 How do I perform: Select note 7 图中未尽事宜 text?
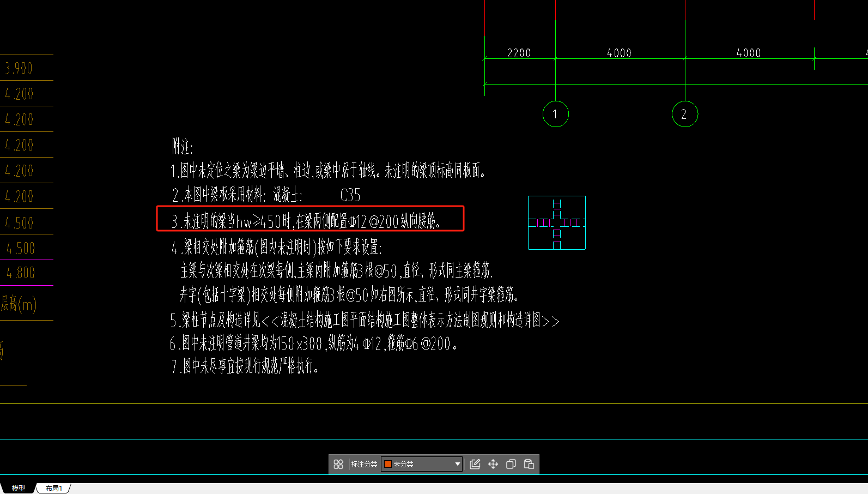pyautogui.click(x=245, y=366)
